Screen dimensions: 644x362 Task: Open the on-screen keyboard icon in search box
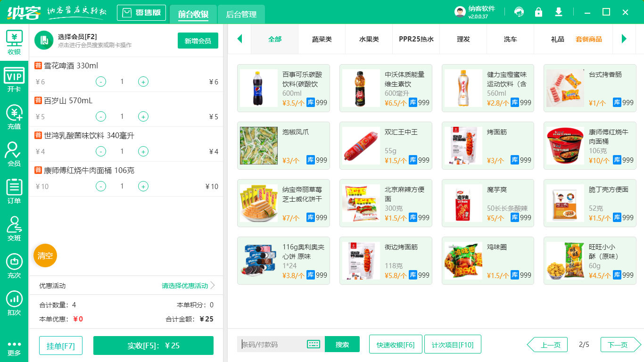pos(314,344)
